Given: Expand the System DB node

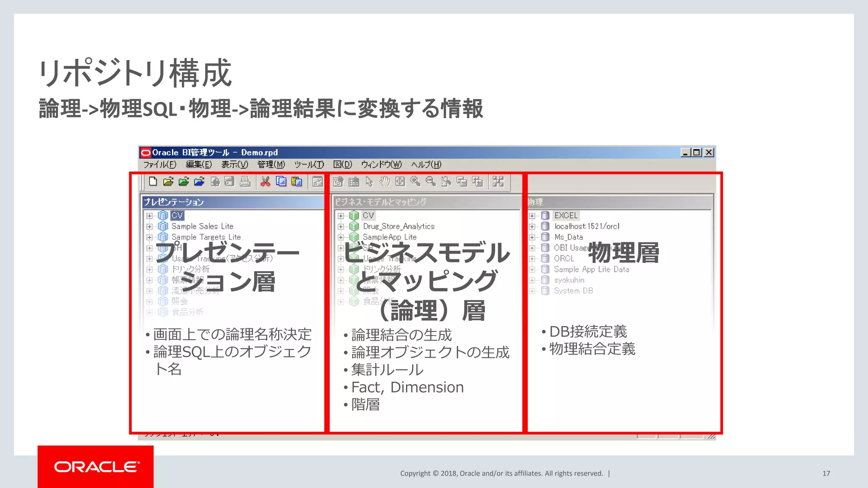Looking at the screenshot, I should click(532, 291).
